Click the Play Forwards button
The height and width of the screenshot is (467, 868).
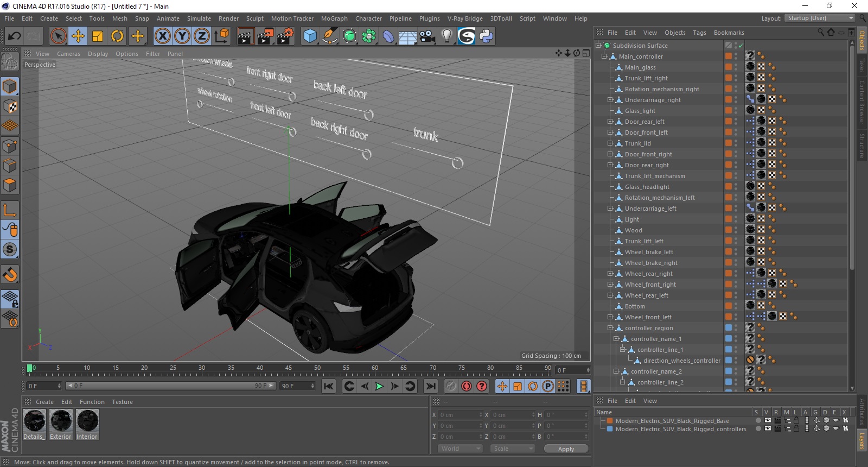379,386
